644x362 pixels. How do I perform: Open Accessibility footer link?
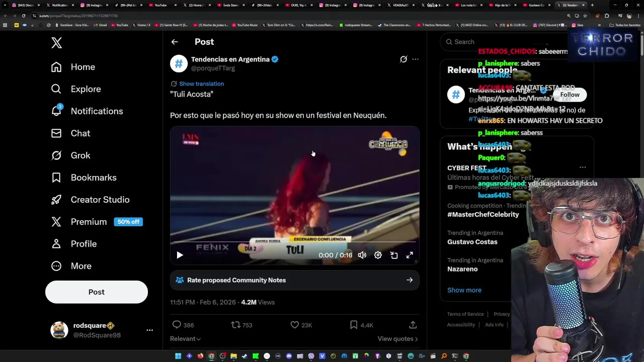(x=461, y=325)
